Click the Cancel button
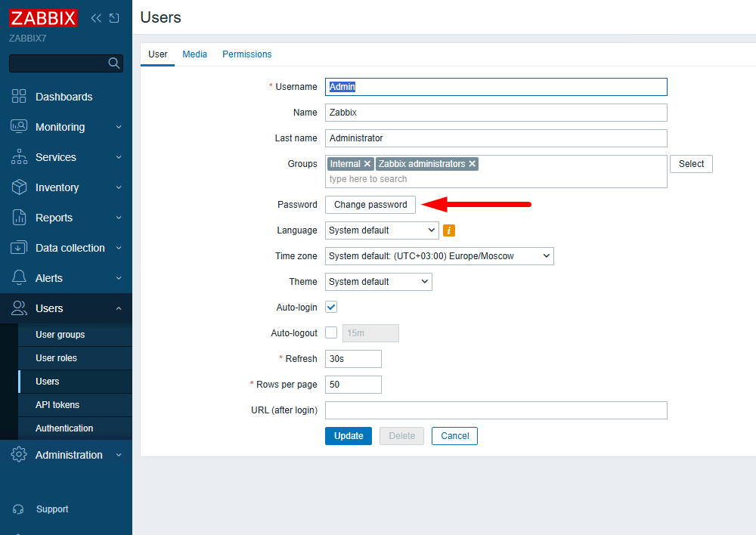 (454, 436)
